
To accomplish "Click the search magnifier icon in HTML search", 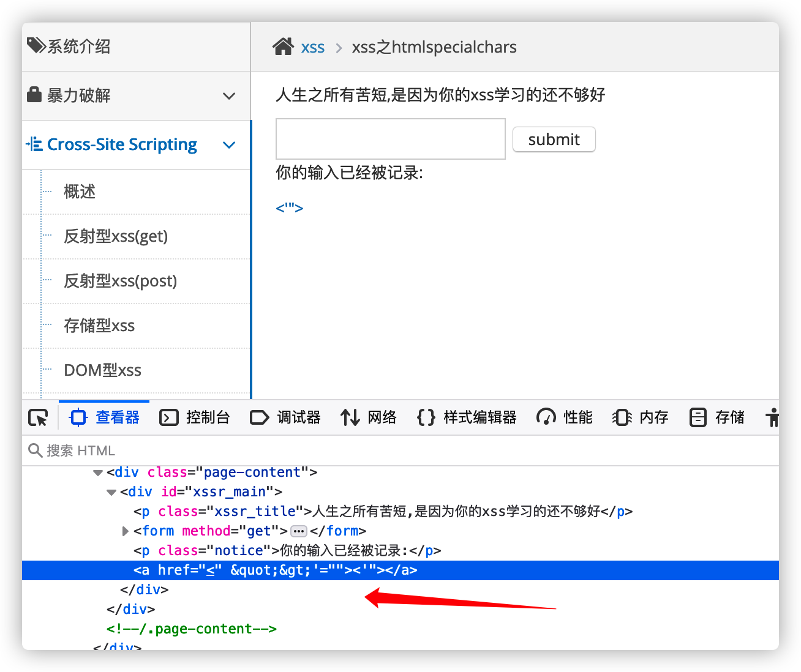I will [35, 450].
